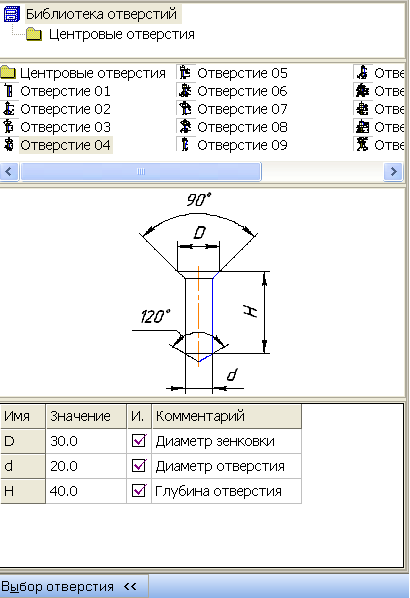Click the Отверстие 07 hole icon
Screen dimensions: 410x598
pyautogui.click(x=185, y=109)
